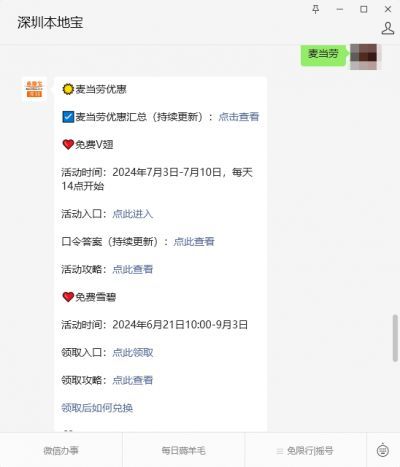400x467 pixels.
Task: Pin the chat window on top
Action: (315, 9)
